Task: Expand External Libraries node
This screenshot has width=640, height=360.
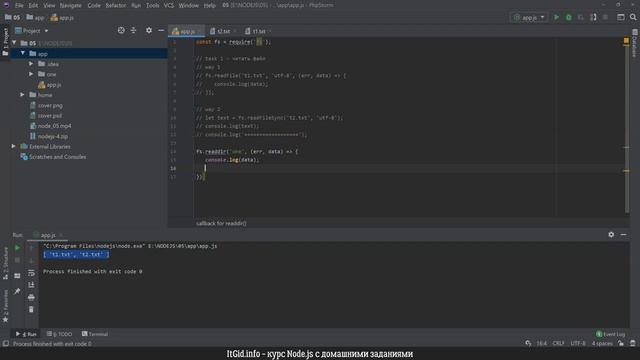Action: [x=14, y=146]
